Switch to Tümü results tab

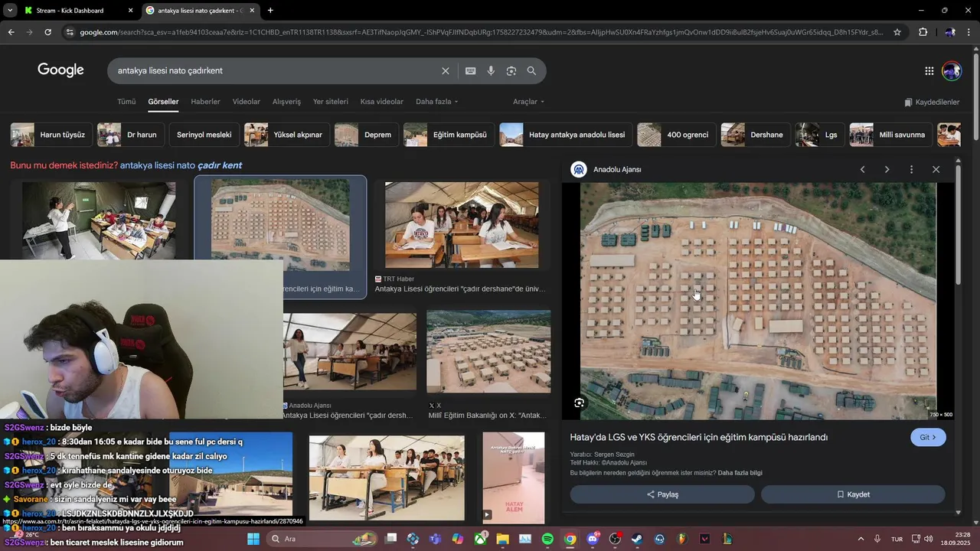click(126, 102)
